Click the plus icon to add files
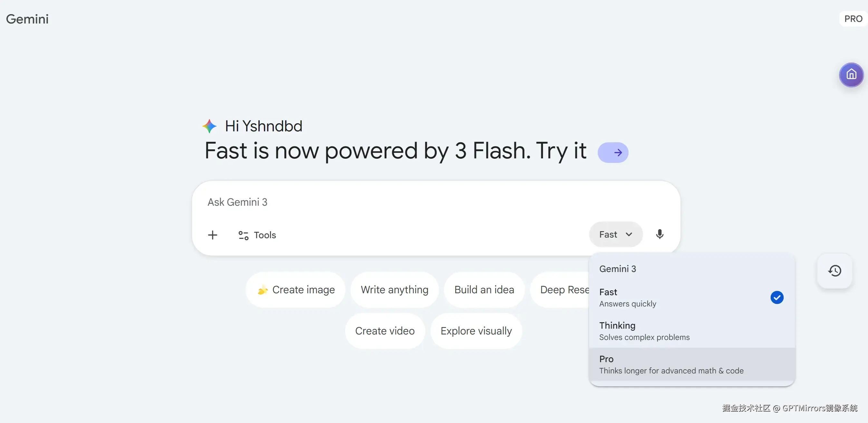 point(213,235)
